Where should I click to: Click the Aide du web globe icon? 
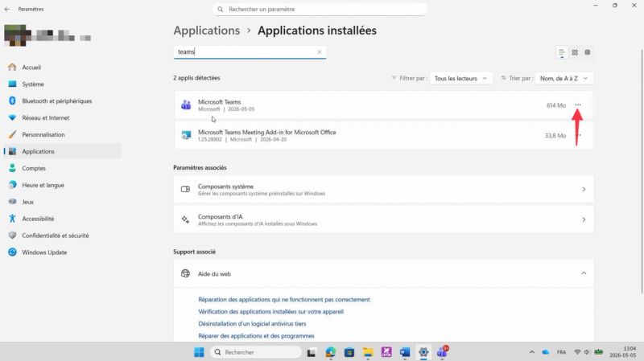185,273
